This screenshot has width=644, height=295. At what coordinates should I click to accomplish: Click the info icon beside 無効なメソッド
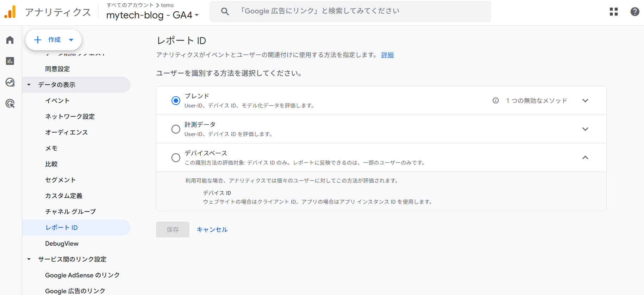[495, 100]
